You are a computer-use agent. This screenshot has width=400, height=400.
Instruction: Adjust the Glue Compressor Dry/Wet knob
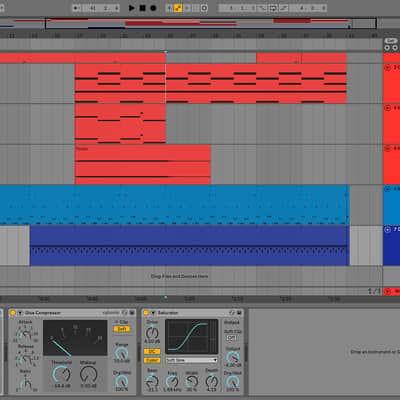[x=122, y=381]
